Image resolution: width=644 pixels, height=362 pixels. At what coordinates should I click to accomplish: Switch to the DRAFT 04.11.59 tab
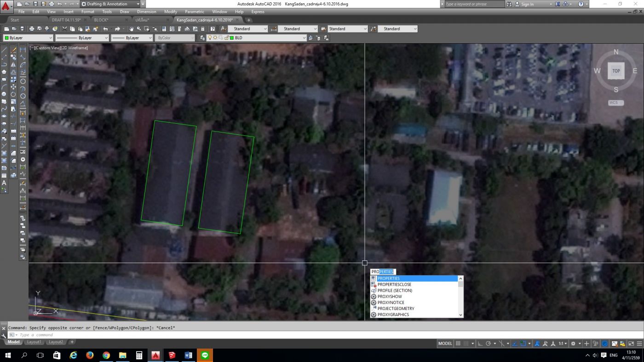(x=66, y=20)
